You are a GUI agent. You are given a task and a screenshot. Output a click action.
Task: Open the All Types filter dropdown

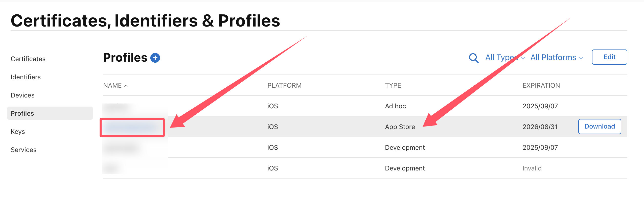click(x=504, y=58)
